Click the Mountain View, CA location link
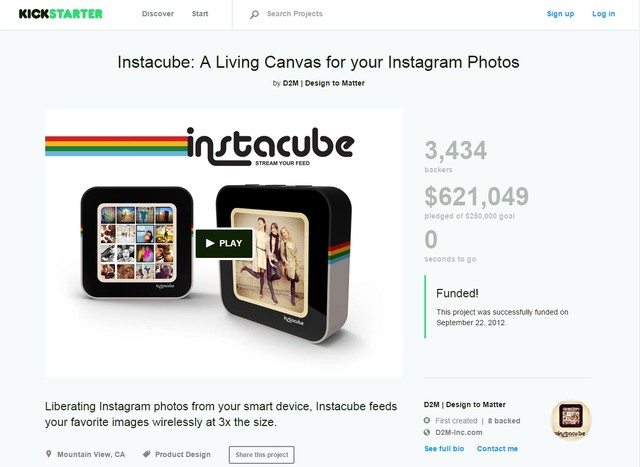640x467 pixels. 91,454
